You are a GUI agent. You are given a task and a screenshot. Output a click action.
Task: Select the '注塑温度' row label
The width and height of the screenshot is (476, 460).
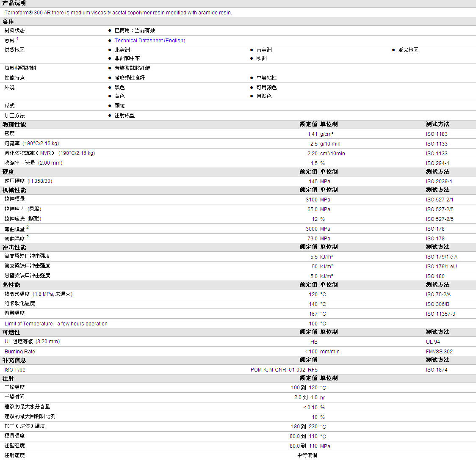coord(14,446)
